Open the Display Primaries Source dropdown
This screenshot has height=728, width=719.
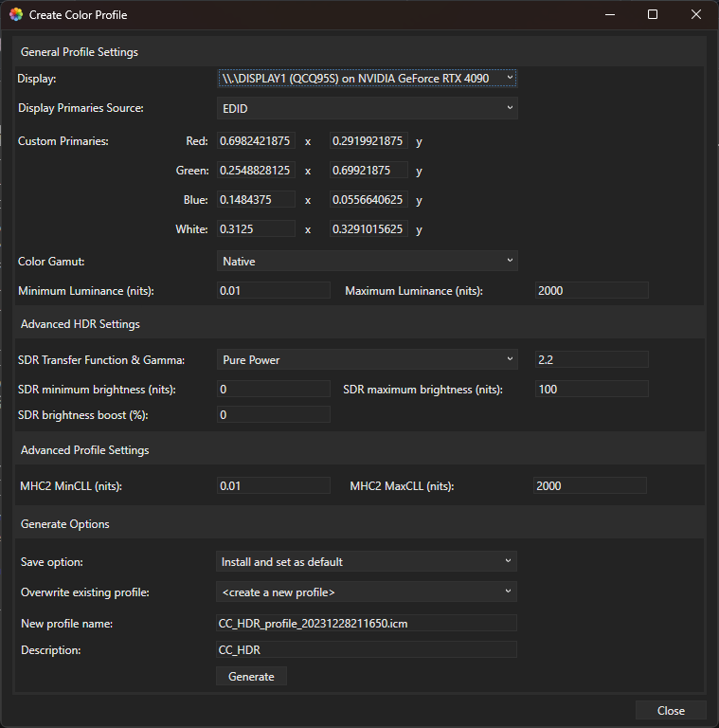[367, 108]
